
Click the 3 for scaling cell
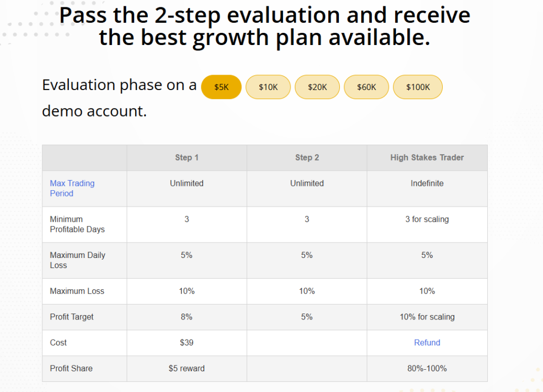pyautogui.click(x=427, y=225)
